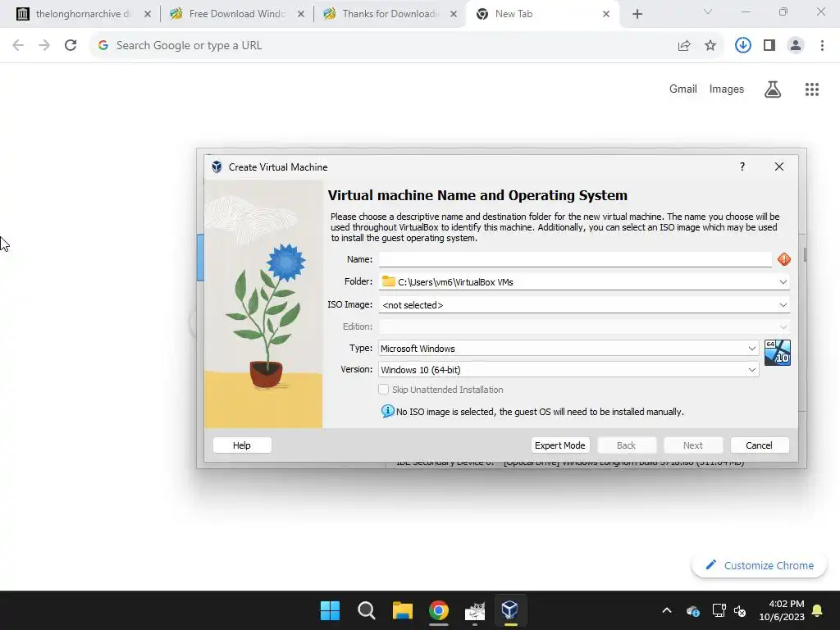Show hidden system tray icons

tap(666, 610)
